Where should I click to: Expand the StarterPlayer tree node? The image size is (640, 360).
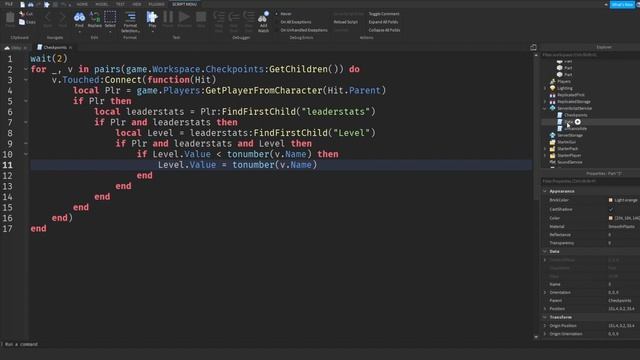click(x=545, y=156)
